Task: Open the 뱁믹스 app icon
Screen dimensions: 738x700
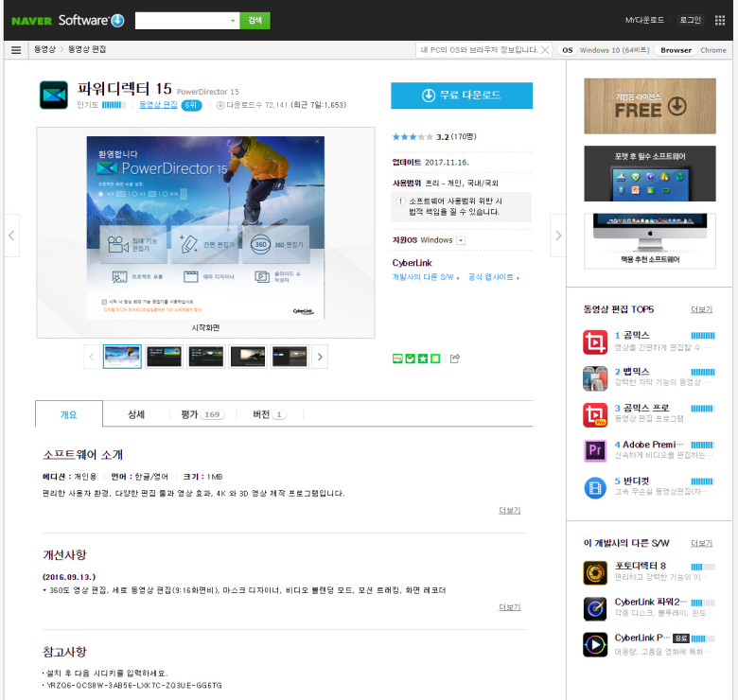Action: (595, 378)
